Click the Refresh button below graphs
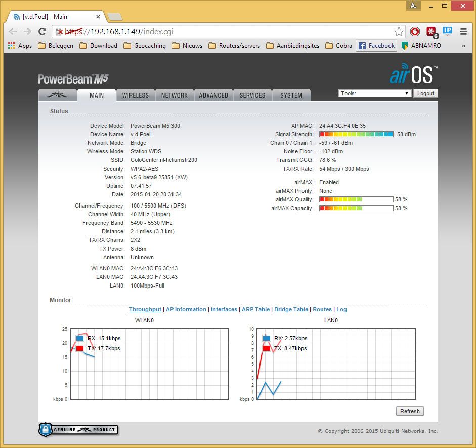The width and height of the screenshot is (476, 448). coord(410,411)
